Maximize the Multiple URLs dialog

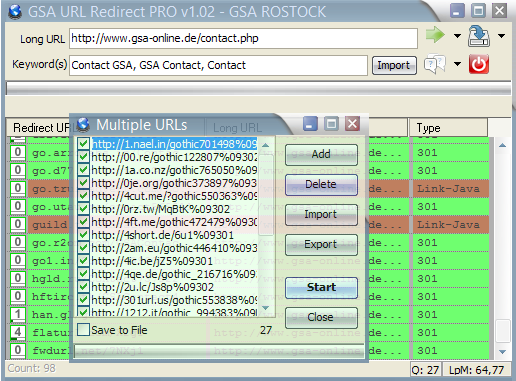pyautogui.click(x=331, y=124)
